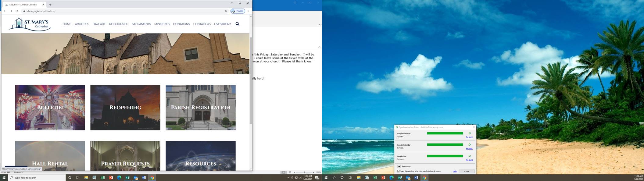Open the new tab plus button
The image size is (644, 181).
(x=50, y=5)
